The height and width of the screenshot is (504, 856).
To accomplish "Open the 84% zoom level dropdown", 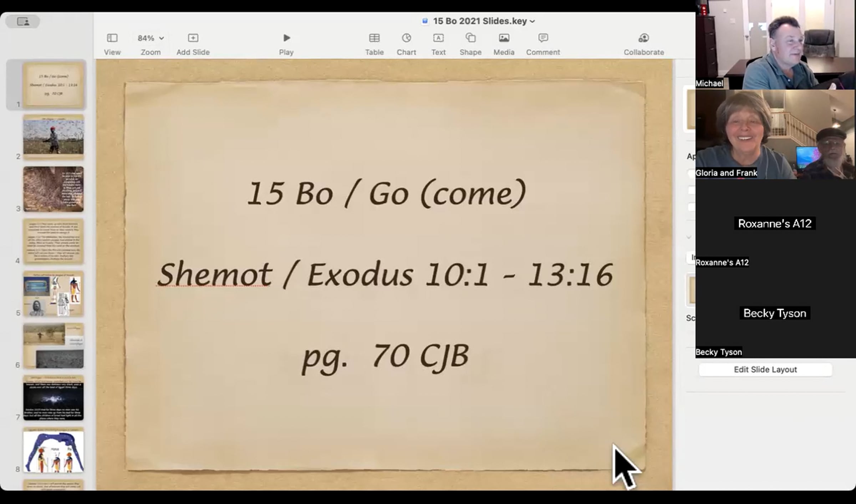I will tap(151, 38).
